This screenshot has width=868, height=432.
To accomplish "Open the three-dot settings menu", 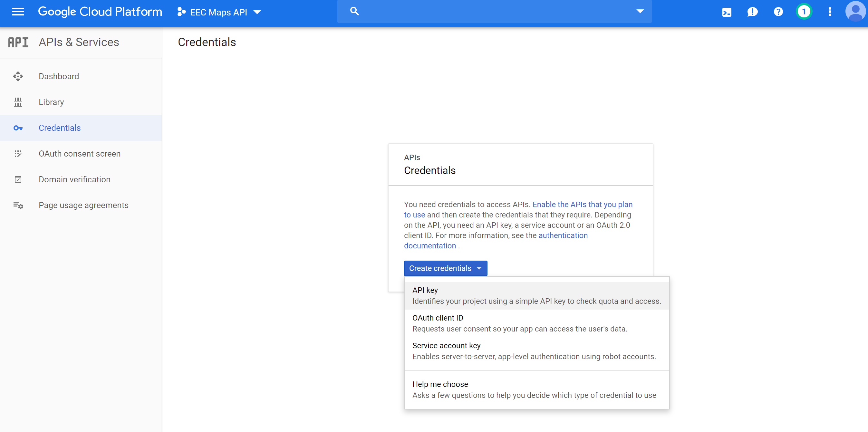I will pos(830,12).
